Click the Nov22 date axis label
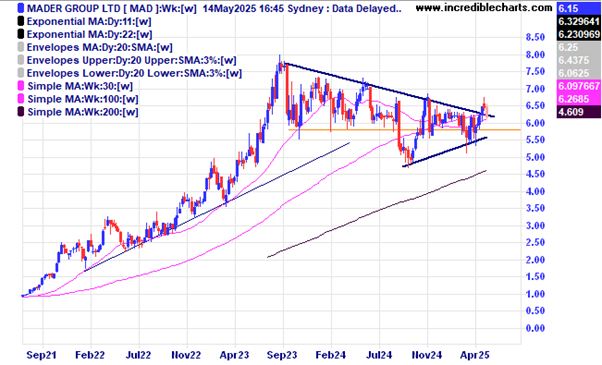 point(186,355)
